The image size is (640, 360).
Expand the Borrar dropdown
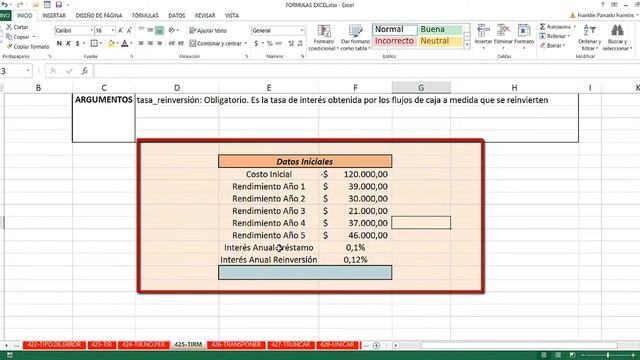[564, 46]
